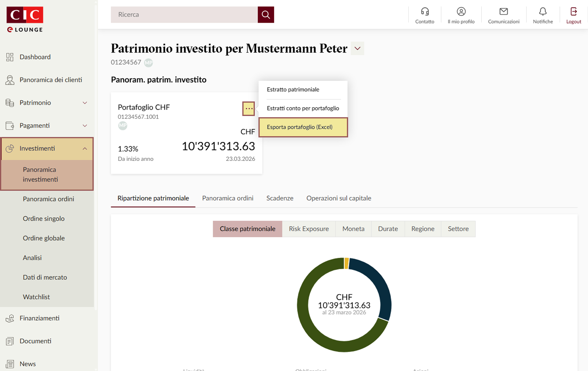
Task: Select Risk Exposure breakdown option
Action: [x=309, y=229]
